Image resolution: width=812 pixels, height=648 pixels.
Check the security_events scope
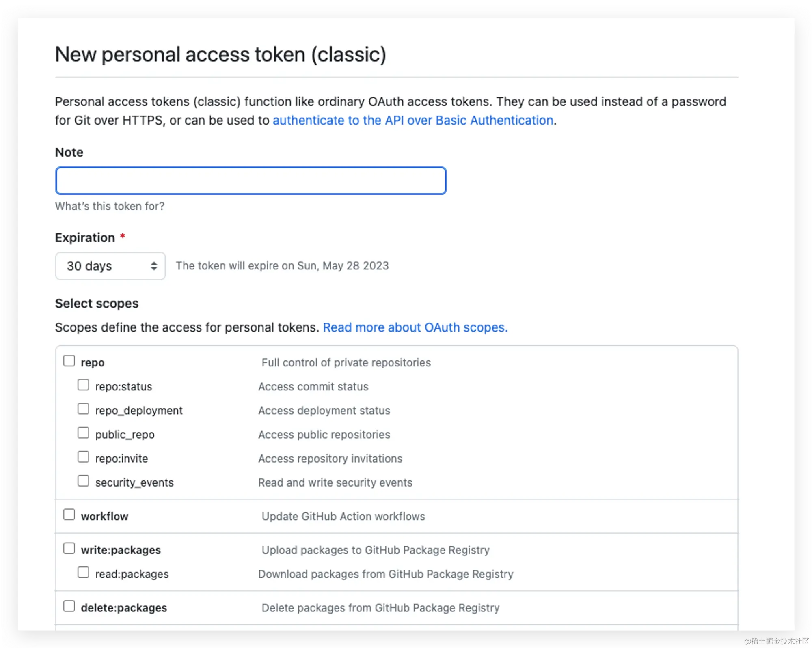tap(83, 480)
